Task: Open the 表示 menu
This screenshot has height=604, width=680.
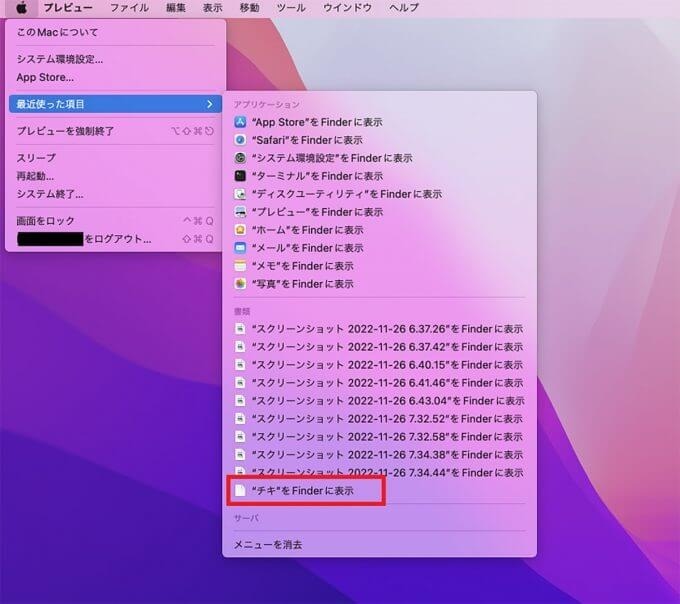Action: pyautogui.click(x=212, y=8)
